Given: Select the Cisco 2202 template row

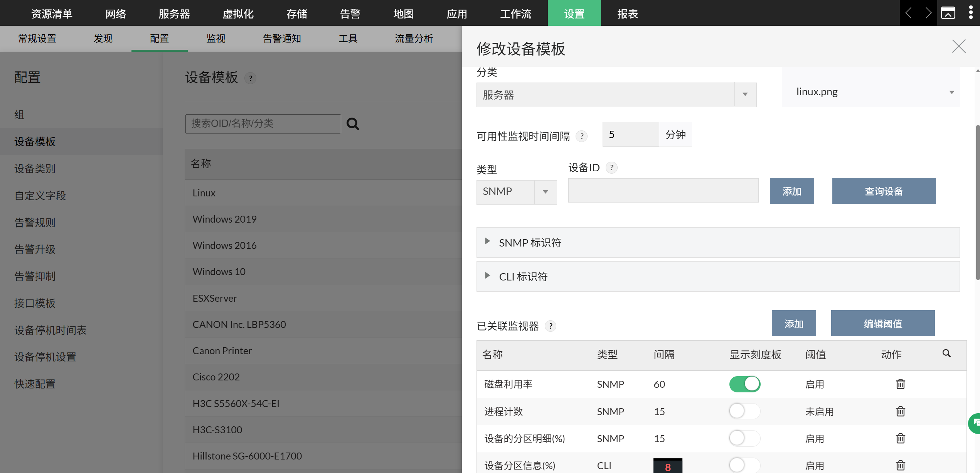Looking at the screenshot, I should point(323,377).
